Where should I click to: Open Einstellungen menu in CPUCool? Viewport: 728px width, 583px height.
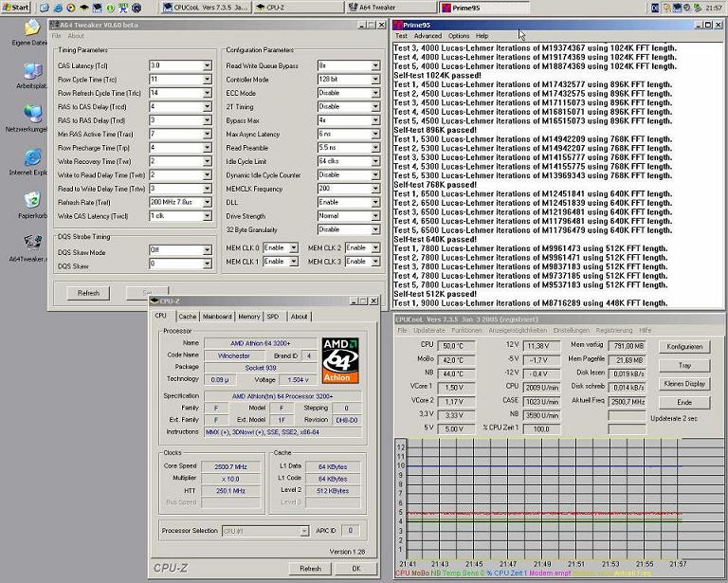[x=571, y=331]
